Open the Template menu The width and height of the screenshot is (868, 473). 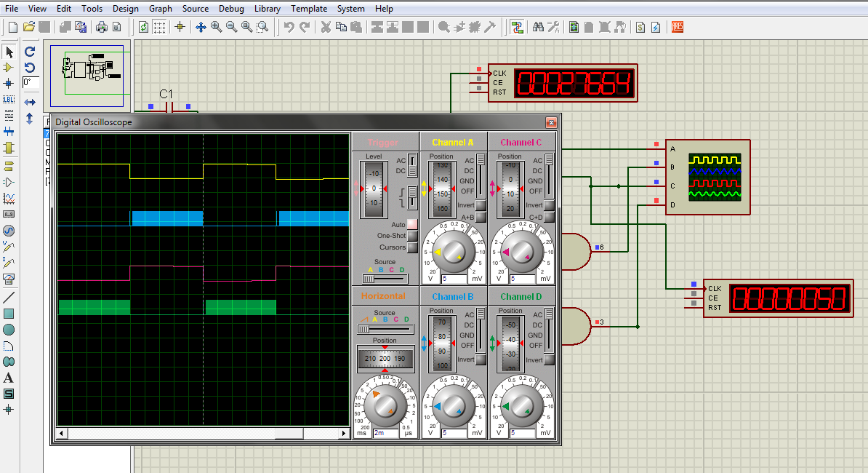[309, 8]
